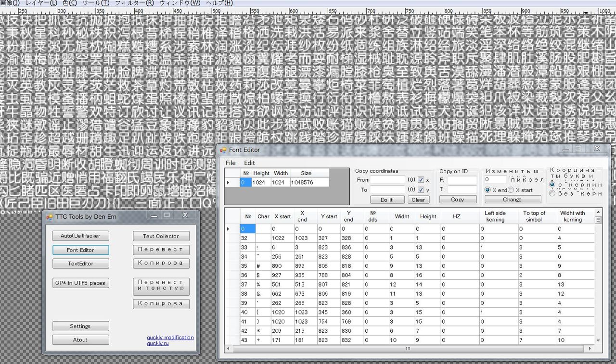Click the Копирова button directly below Перевест
This screenshot has width=616, height=364.
click(x=161, y=263)
